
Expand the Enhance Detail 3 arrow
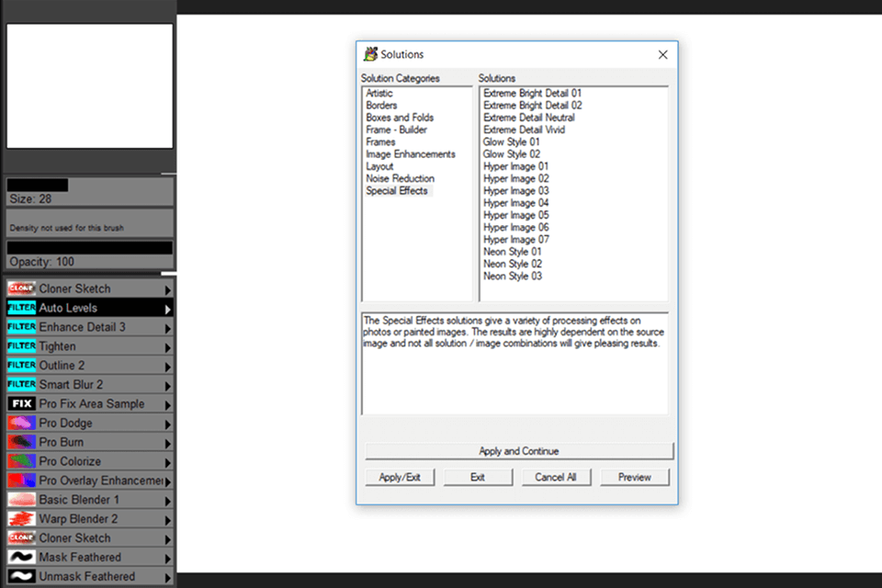point(167,329)
